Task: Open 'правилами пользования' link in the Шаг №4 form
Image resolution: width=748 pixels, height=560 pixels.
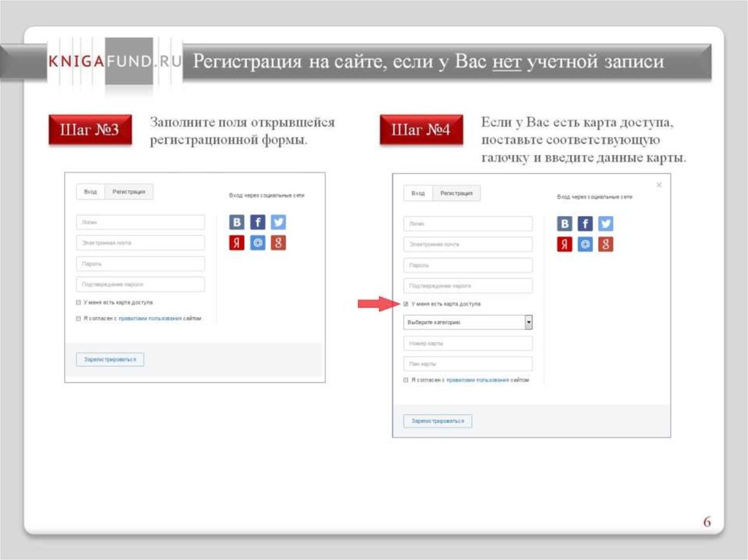Action: (x=478, y=380)
